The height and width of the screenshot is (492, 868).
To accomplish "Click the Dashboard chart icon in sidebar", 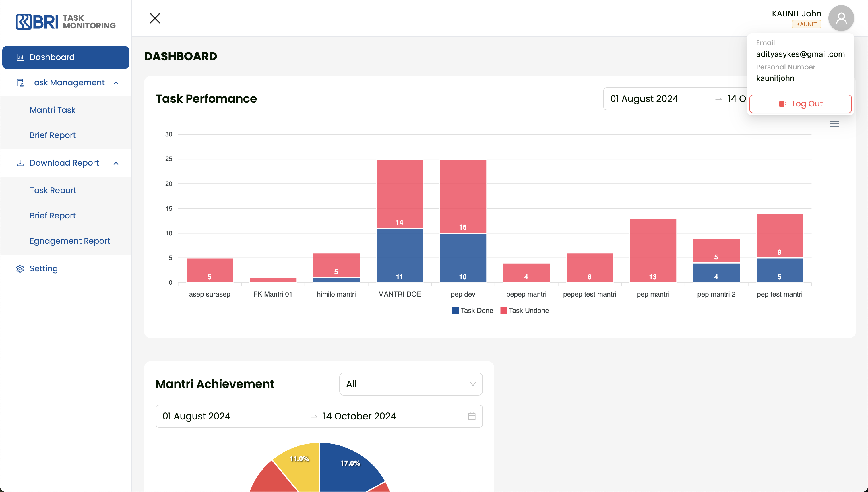I will click(x=20, y=57).
